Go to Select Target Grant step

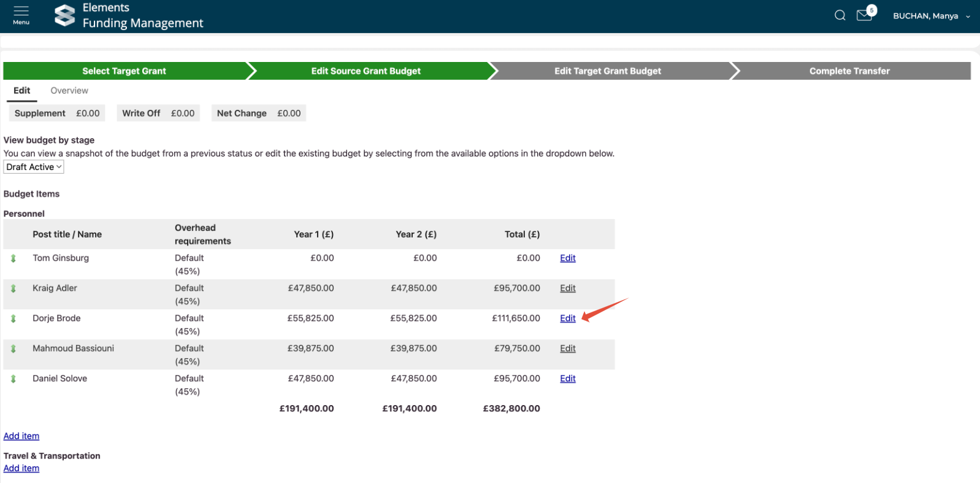pyautogui.click(x=124, y=71)
